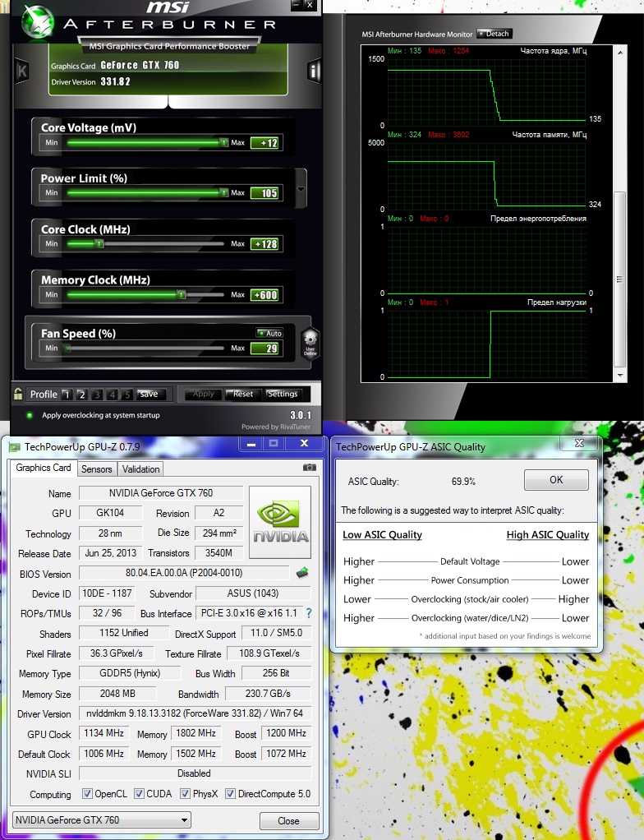The height and width of the screenshot is (840, 644).
Task: Click the Low ASIC Quality heading
Action: click(382, 534)
